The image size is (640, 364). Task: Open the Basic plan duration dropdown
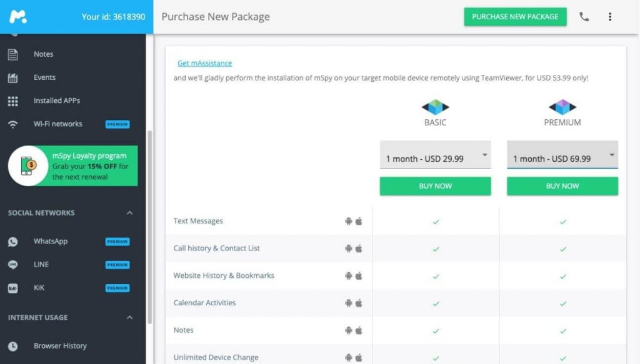(x=435, y=155)
